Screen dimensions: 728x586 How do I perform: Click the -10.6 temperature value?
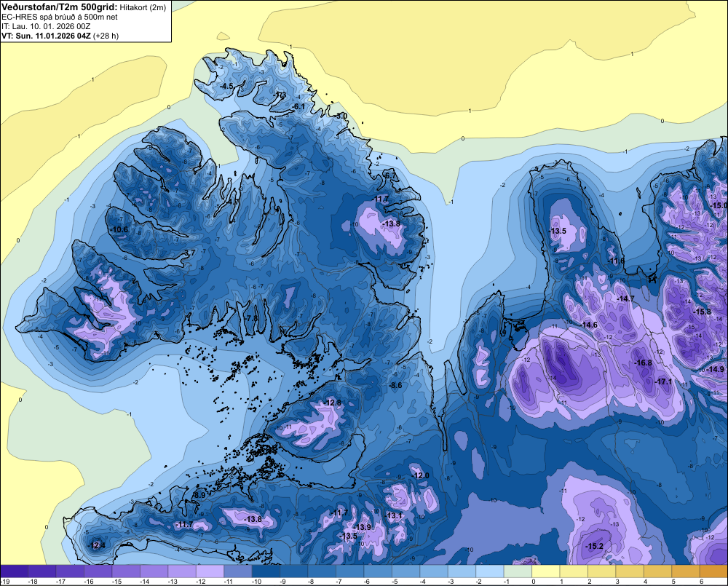[119, 229]
